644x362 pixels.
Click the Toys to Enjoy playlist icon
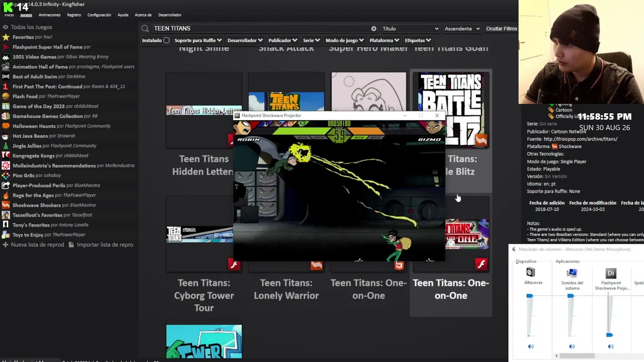pyautogui.click(x=6, y=235)
